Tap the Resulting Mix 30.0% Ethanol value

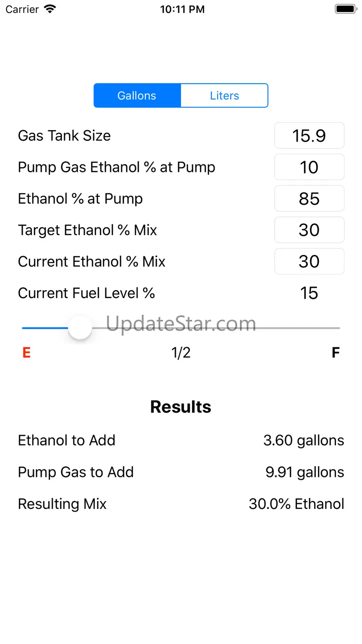(x=296, y=504)
